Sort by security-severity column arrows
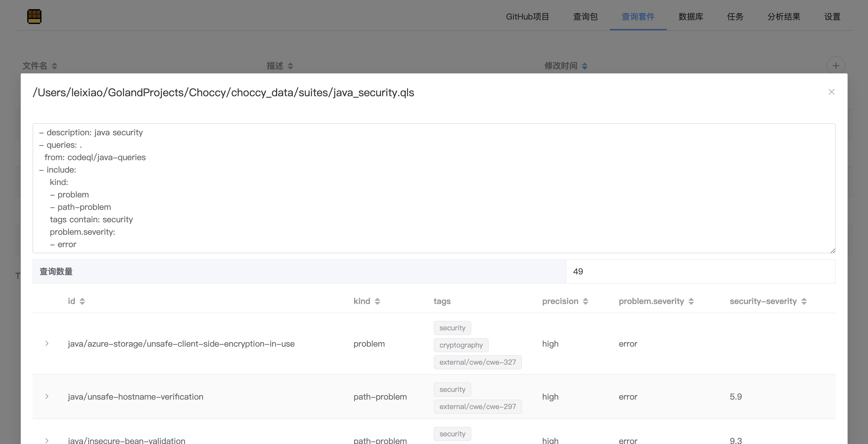868x444 pixels. pos(804,302)
